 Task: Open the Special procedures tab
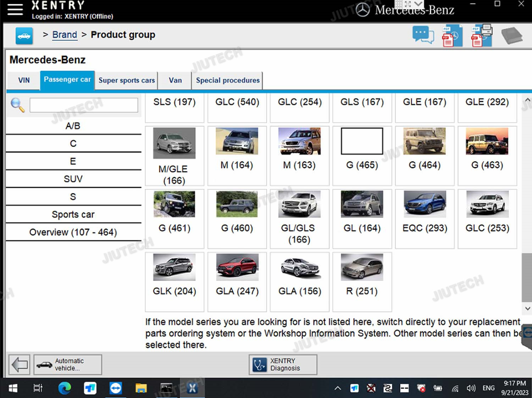[228, 81]
